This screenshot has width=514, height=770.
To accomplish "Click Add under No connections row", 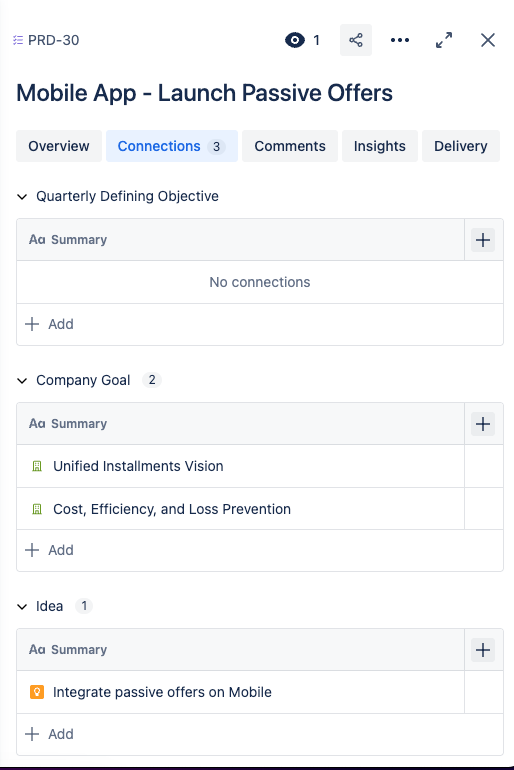I will coord(49,324).
